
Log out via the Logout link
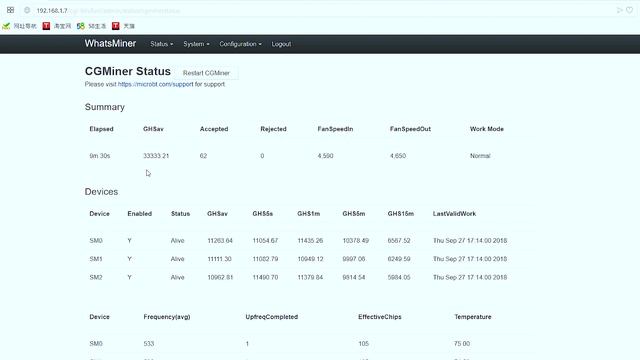pyautogui.click(x=281, y=44)
